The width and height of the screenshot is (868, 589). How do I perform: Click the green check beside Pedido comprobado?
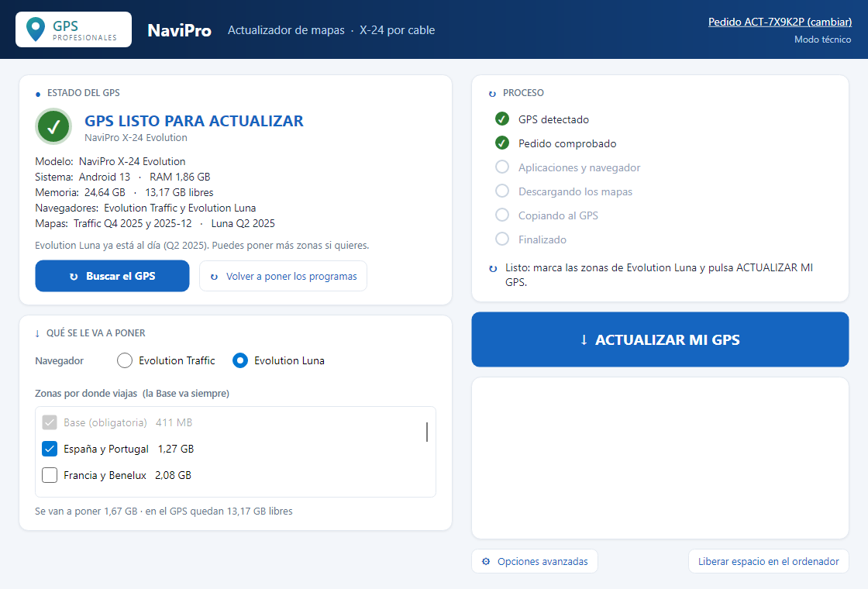(x=502, y=143)
